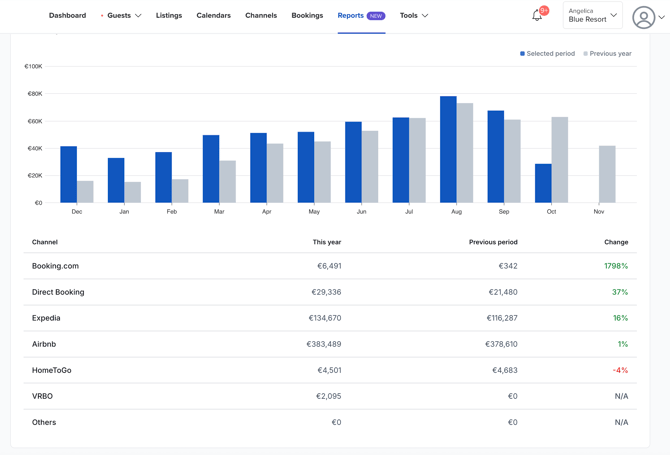Click the €378,610 Airbnb previous value
This screenshot has height=455, width=670.
501,344
